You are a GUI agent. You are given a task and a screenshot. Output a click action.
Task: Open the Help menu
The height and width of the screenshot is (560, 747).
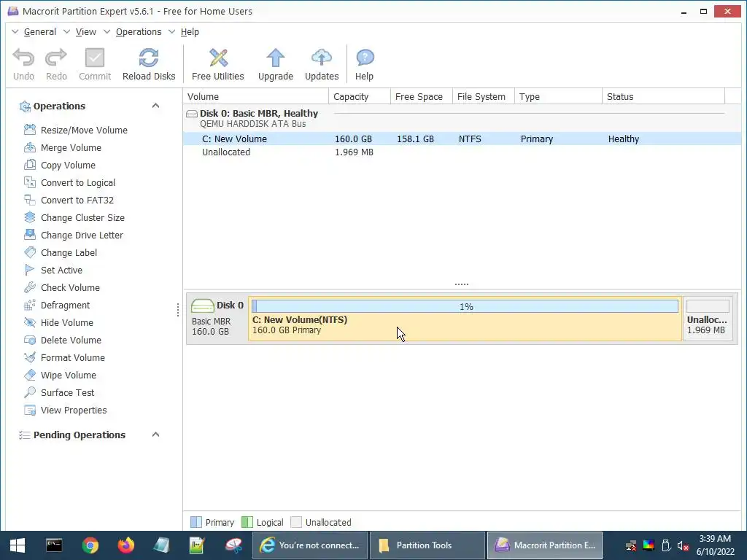(x=190, y=32)
